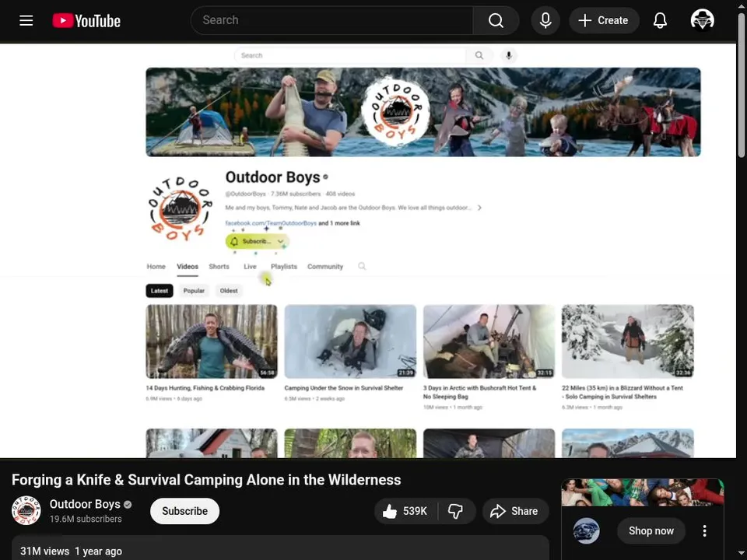Go to YouTube home via logo
The height and width of the screenshot is (560, 747).
86,20
